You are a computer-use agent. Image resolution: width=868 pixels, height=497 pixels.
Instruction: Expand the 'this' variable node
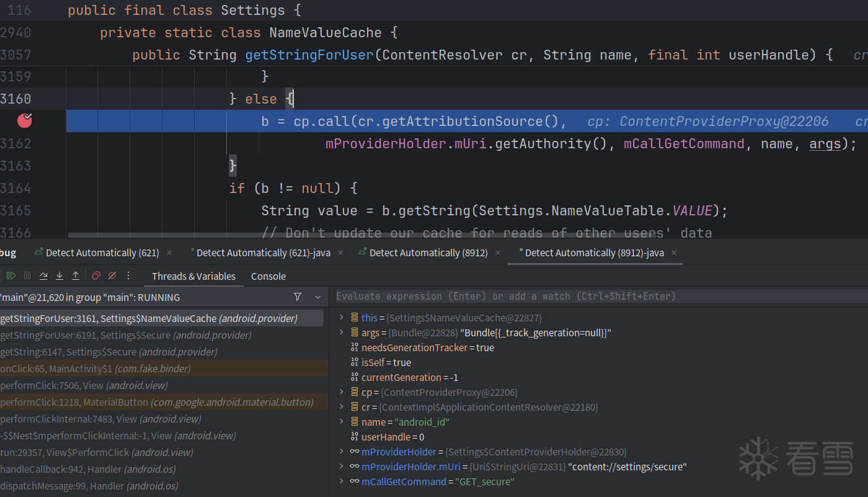(x=340, y=318)
